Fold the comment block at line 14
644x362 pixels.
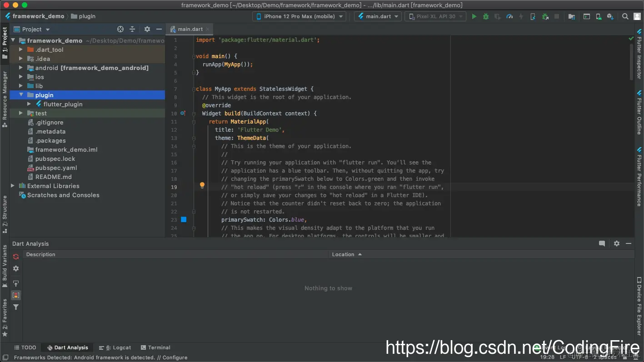click(x=194, y=146)
